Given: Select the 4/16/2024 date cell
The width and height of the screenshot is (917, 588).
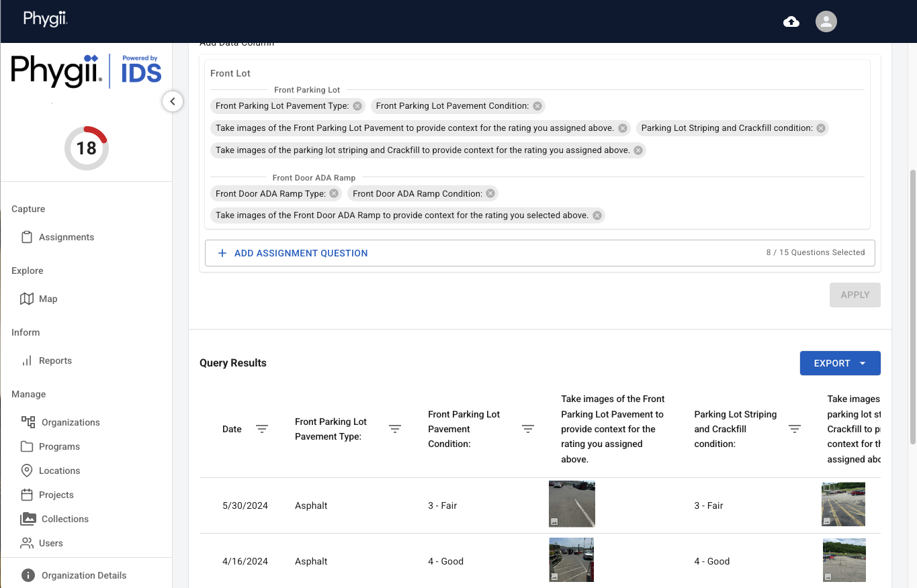Looking at the screenshot, I should coord(245,562).
